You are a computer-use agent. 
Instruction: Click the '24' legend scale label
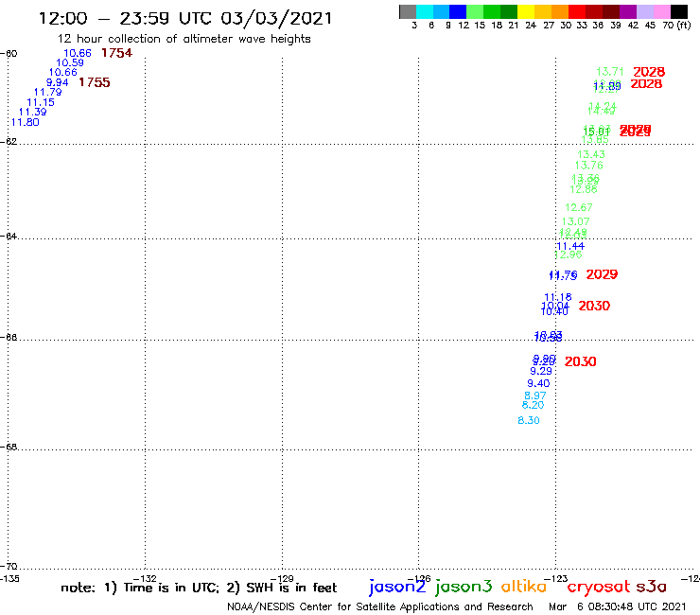coord(531,26)
